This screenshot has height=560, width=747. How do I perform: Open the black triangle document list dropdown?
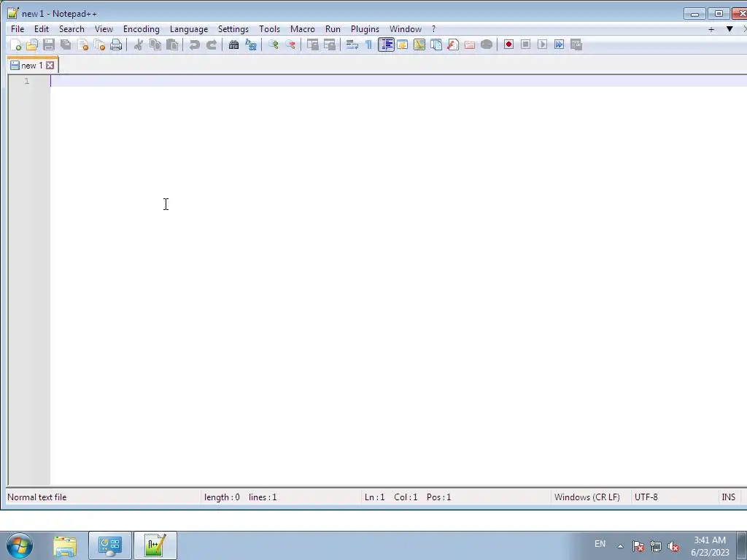729,29
